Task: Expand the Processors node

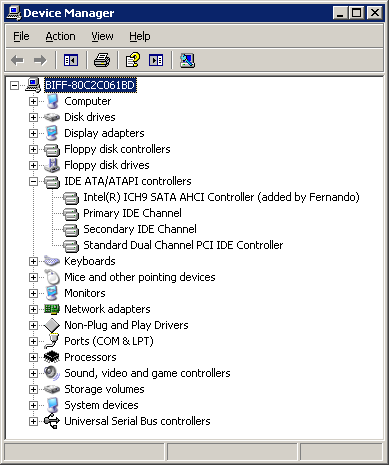Action: coord(33,357)
